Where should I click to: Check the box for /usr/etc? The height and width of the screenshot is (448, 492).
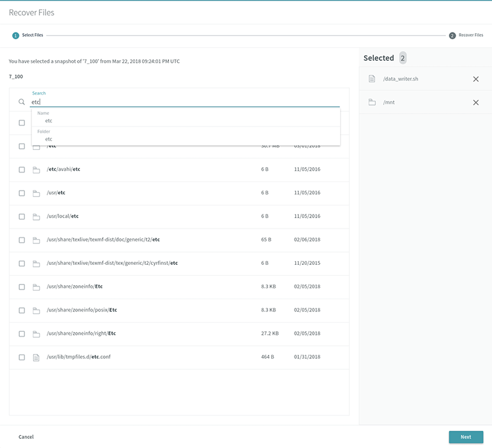(22, 193)
